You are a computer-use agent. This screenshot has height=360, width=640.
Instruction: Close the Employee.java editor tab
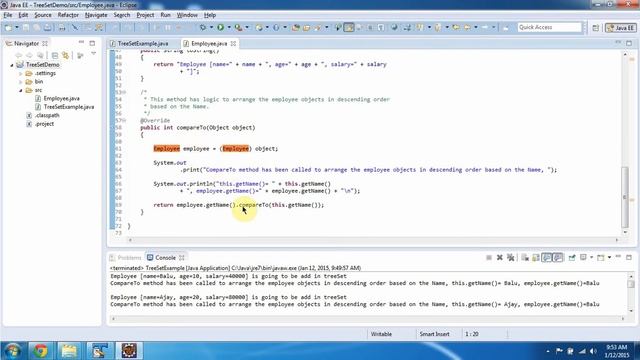[x=233, y=43]
